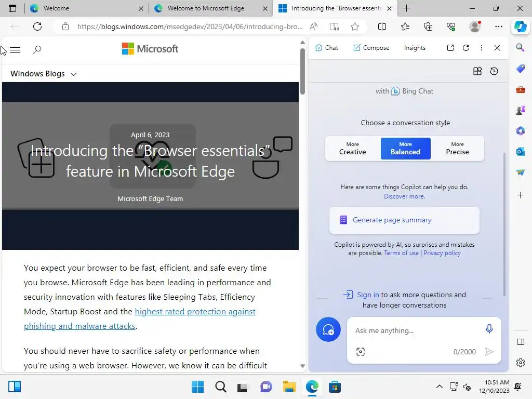Screen dimensions: 532x399
Task: Close the Copilot pane
Action: [497, 48]
